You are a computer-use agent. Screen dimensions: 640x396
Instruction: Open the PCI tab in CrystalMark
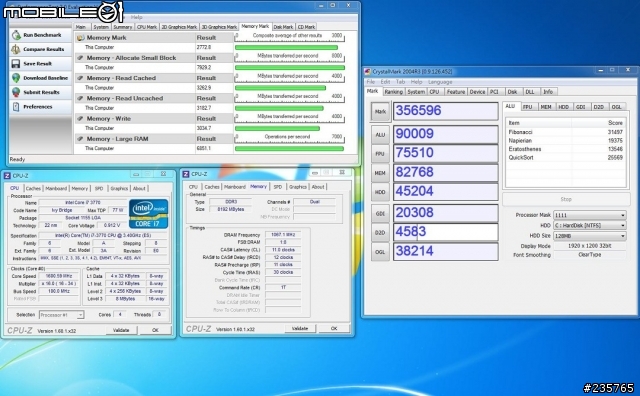click(494, 92)
